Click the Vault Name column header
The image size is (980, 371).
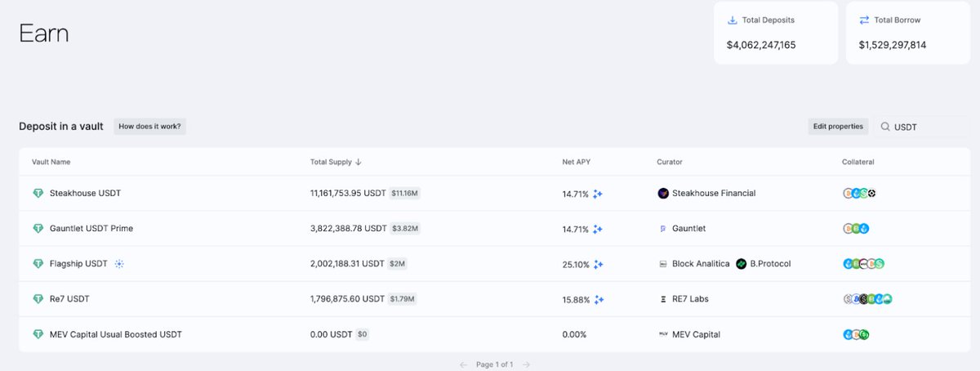coord(51,162)
